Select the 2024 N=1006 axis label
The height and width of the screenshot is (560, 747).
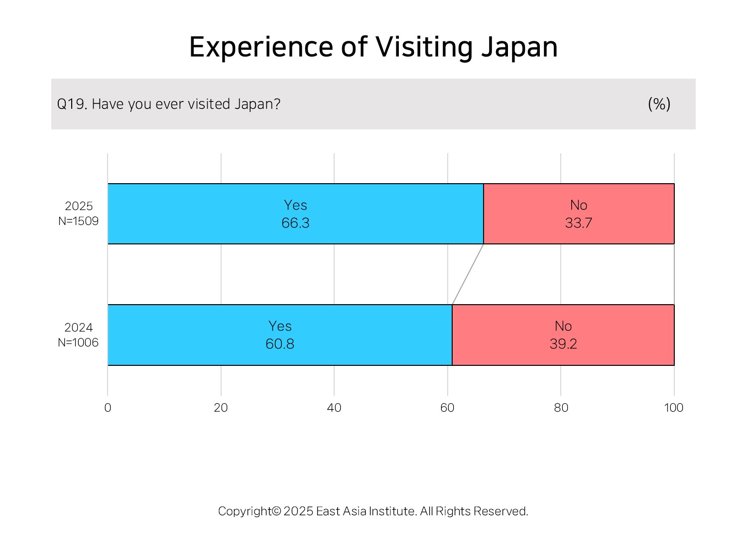(78, 335)
